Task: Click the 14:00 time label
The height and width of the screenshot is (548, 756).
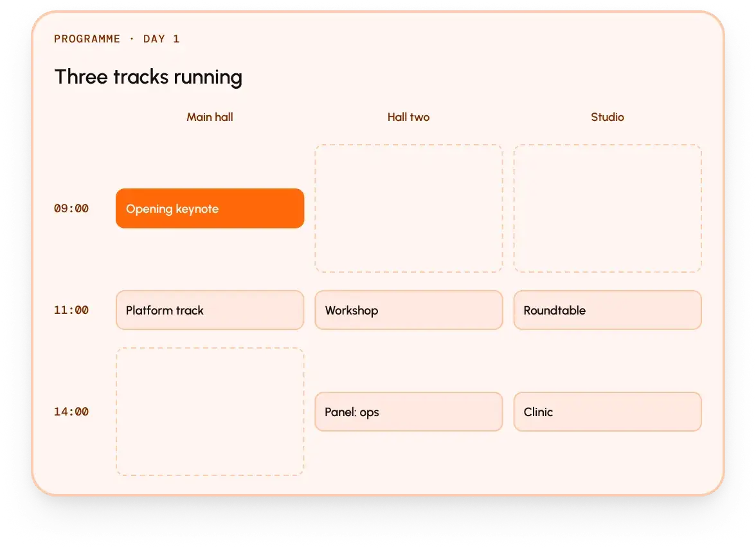Action: click(71, 412)
